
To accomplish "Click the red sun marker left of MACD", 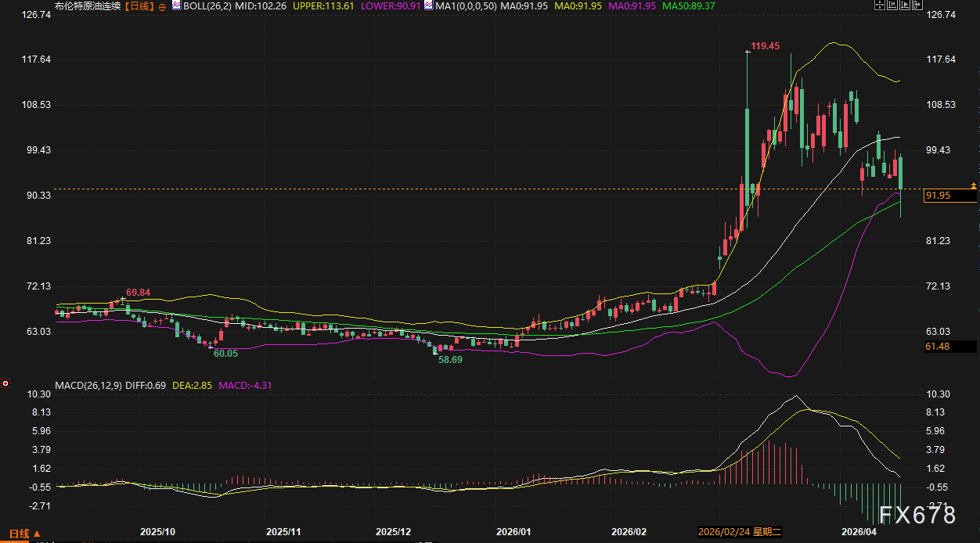I will [x=5, y=383].
